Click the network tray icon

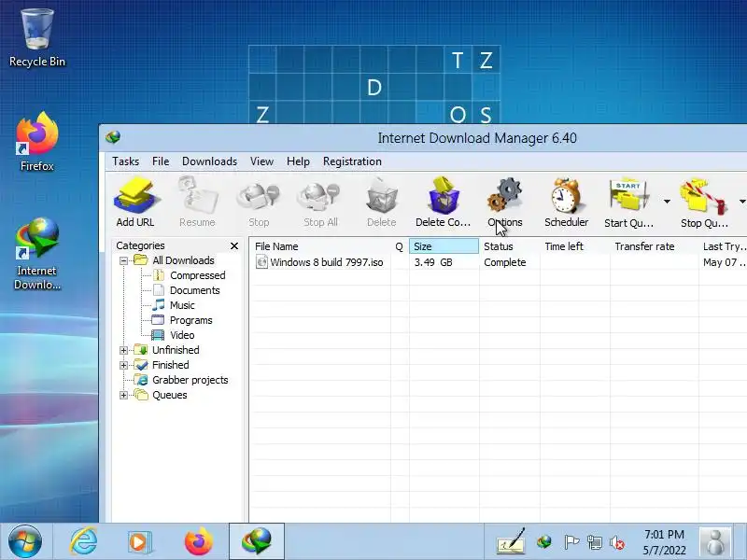click(594, 542)
